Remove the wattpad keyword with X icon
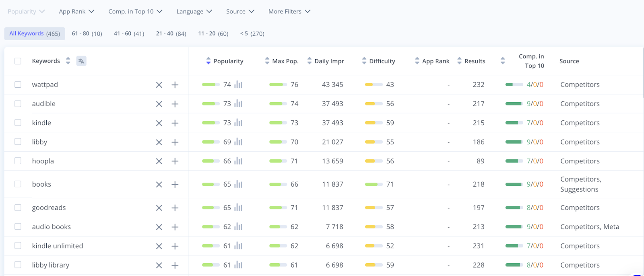The image size is (644, 276). 159,85
